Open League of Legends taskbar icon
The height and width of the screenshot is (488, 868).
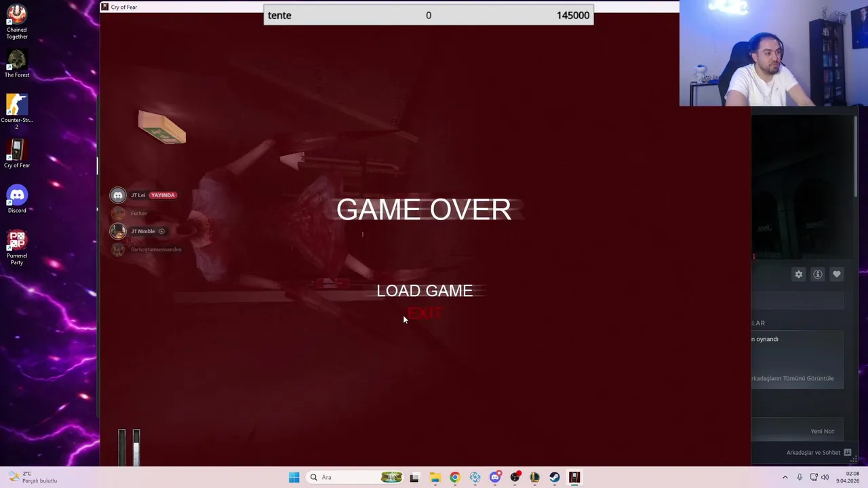pos(535,477)
